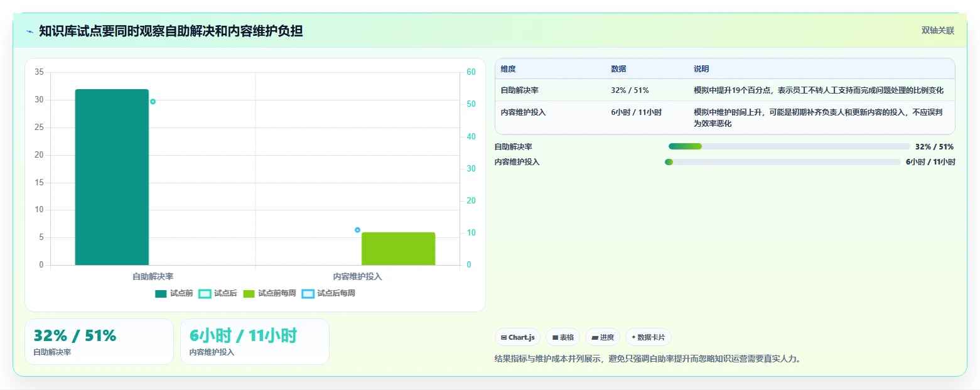Click the 双轴关联 label in header
The image size is (980, 390).
[938, 31]
